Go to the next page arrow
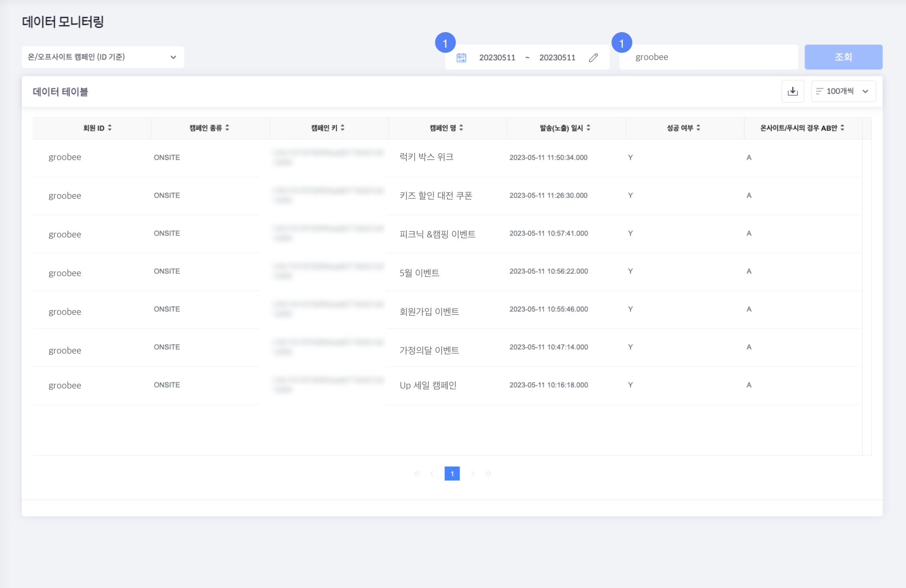This screenshot has width=906, height=588. click(472, 473)
